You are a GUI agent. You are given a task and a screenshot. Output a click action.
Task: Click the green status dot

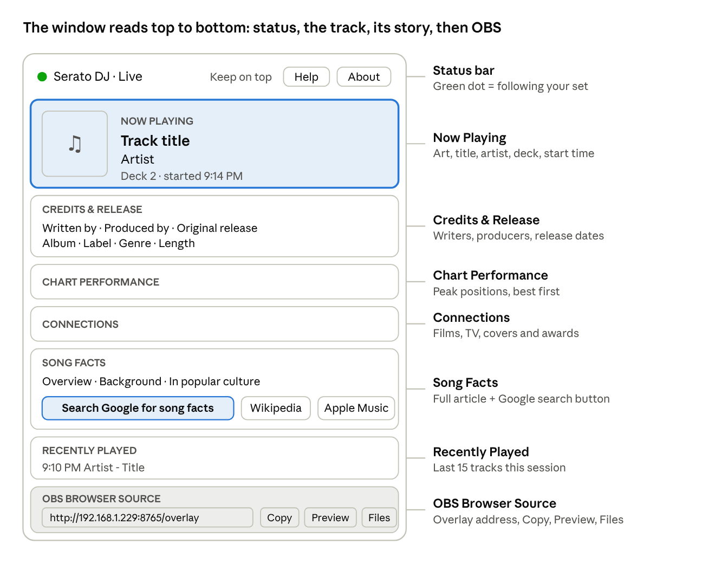pyautogui.click(x=42, y=77)
